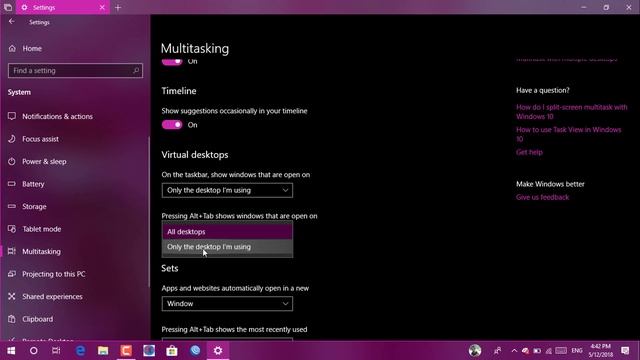
Task: Choose Only the desktop I'm using option
Action: click(227, 247)
